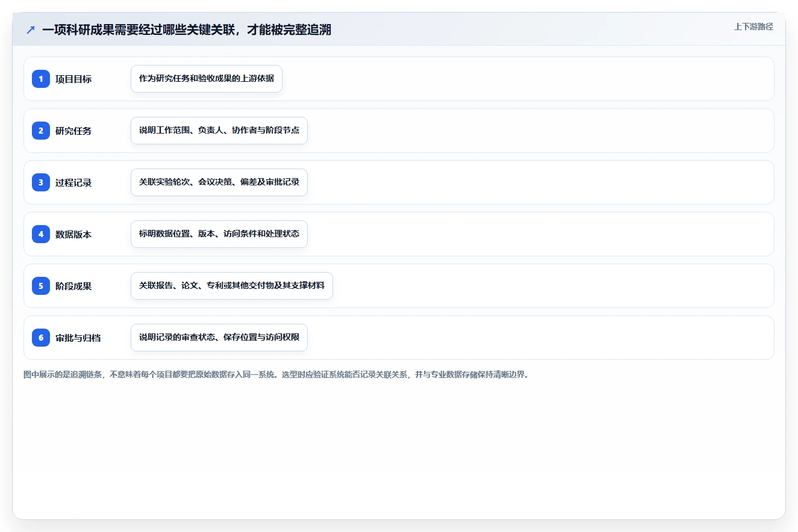Click the 说明记录的审查状态 description box

(x=219, y=338)
